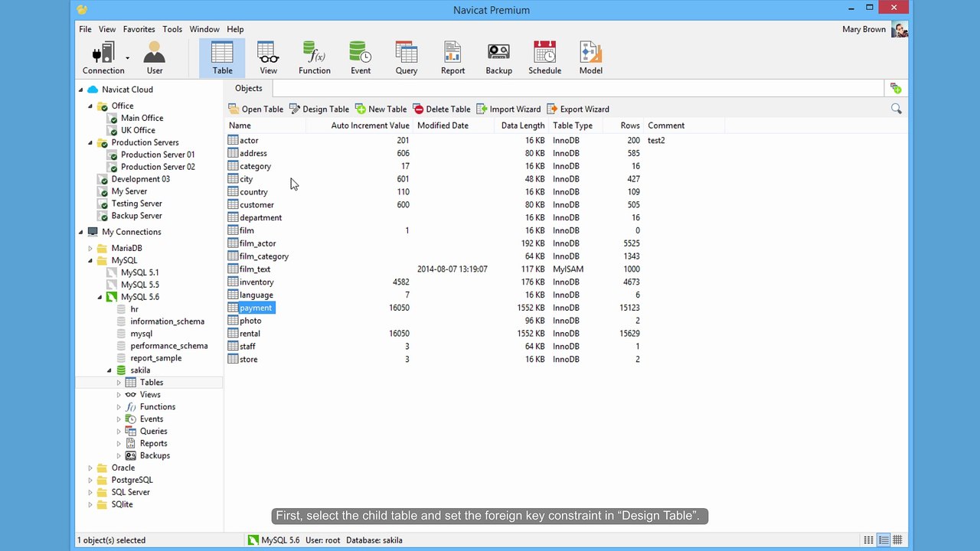Click the film_text table icon
This screenshot has width=980, height=551.
coord(233,269)
